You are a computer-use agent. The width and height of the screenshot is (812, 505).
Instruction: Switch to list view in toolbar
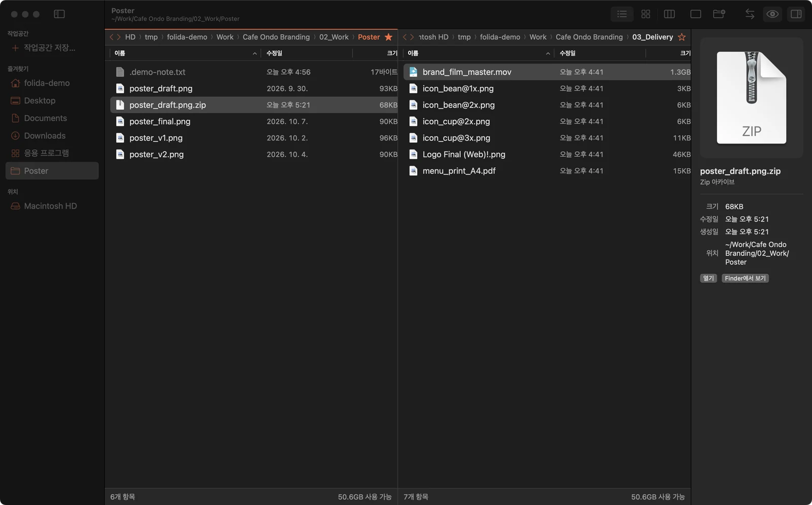click(x=622, y=14)
